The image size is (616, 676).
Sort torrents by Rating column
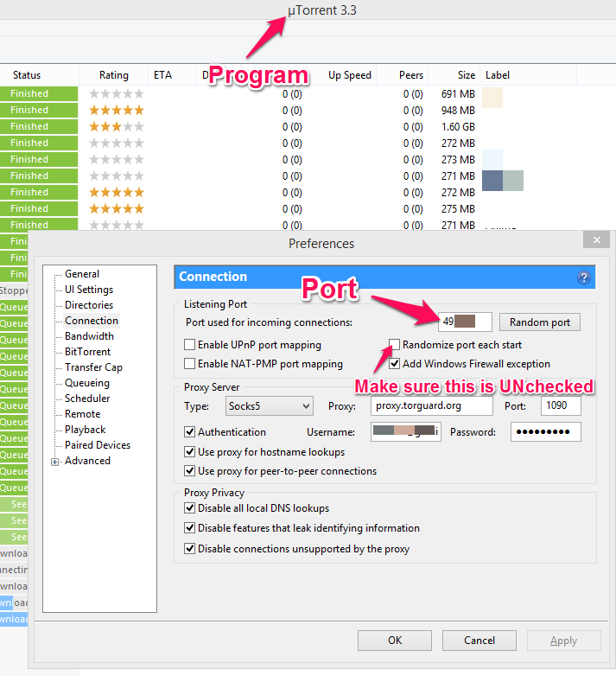[114, 75]
